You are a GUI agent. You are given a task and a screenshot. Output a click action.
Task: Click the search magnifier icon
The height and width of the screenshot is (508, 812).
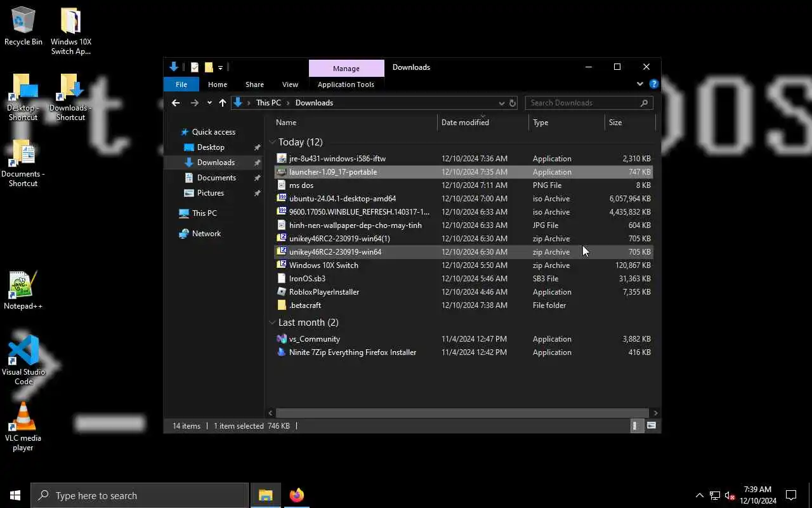coord(644,103)
